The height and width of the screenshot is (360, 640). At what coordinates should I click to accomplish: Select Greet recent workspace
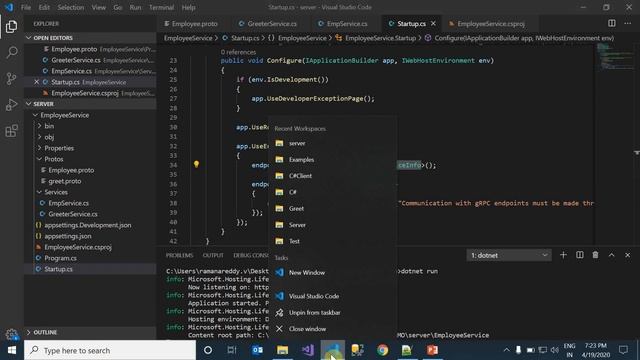333,209
